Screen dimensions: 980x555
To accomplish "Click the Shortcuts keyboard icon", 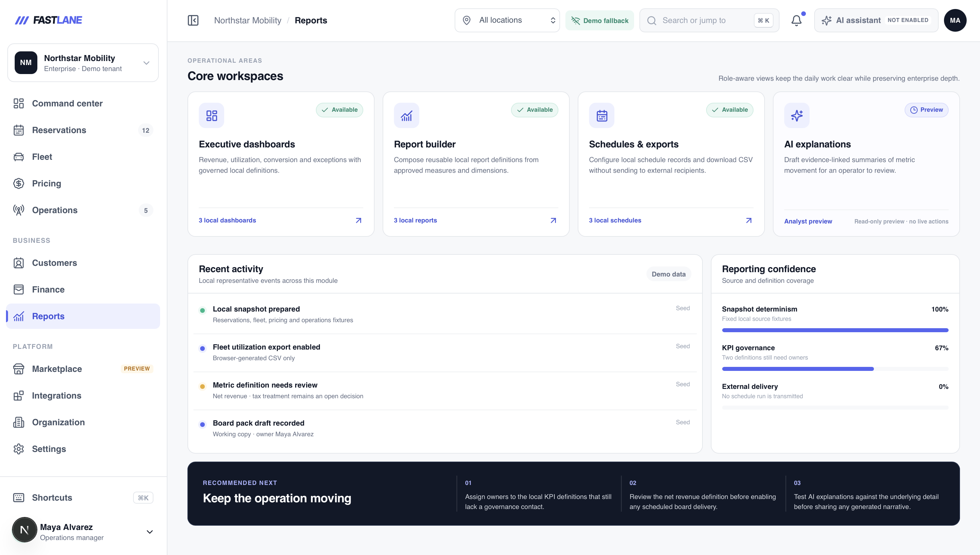I will pos(19,497).
